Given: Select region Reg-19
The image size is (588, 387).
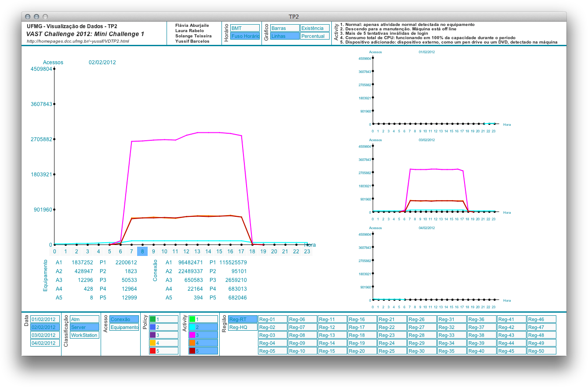Looking at the screenshot, I should point(362,343).
